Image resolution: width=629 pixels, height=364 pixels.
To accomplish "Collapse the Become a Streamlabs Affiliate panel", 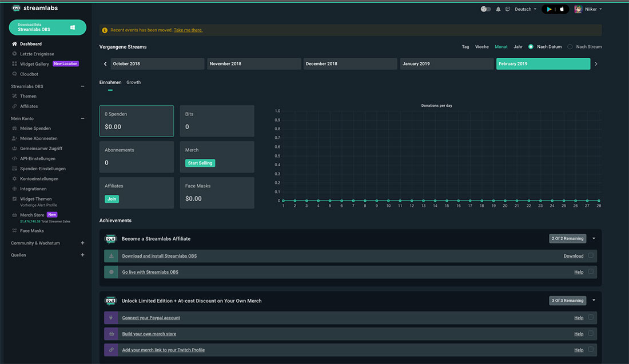I will point(594,238).
